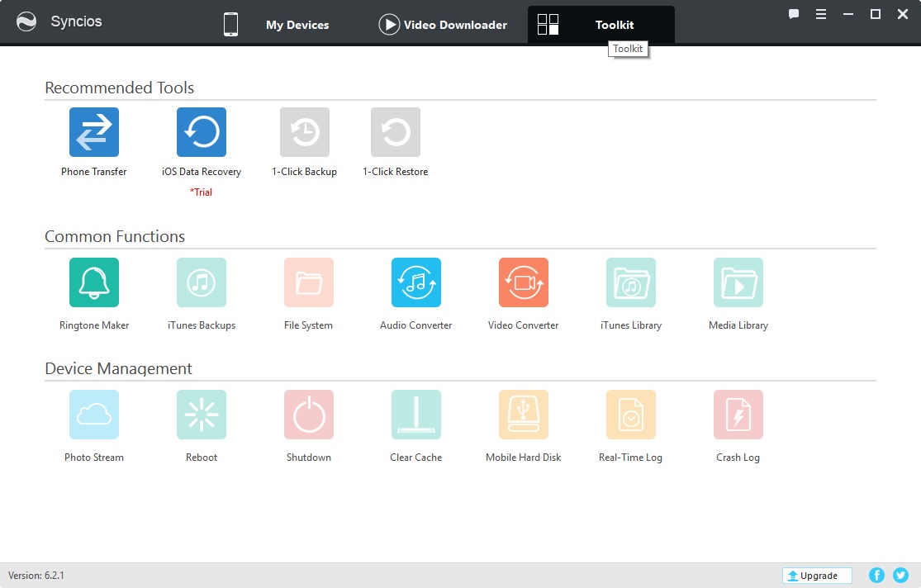The height and width of the screenshot is (588, 921).
Task: Start a 1-Click Backup
Action: click(304, 130)
